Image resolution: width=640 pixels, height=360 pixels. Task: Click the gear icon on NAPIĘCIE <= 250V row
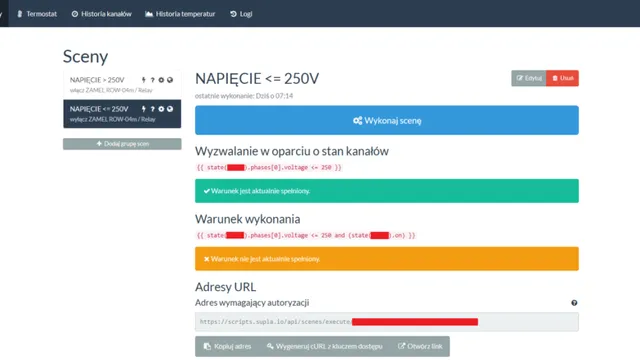(x=161, y=109)
